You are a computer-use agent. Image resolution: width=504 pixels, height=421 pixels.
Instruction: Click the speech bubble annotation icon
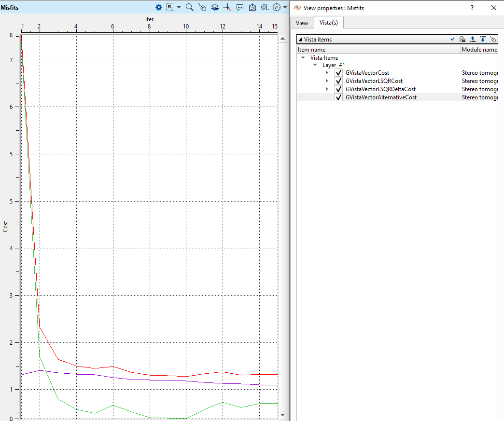[240, 7]
